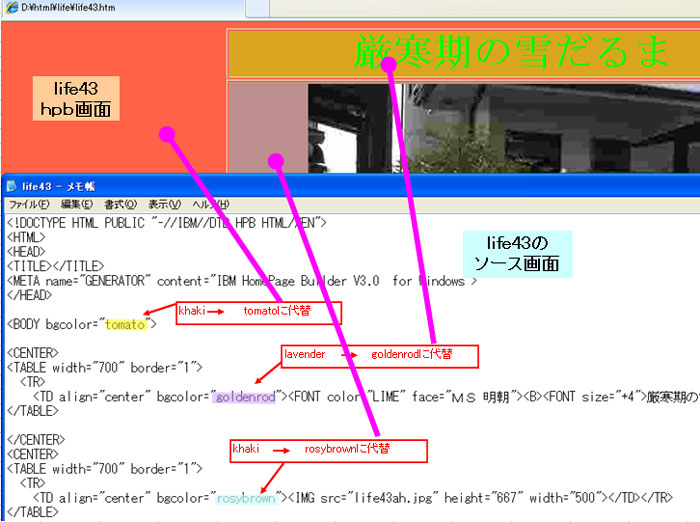The height and width of the screenshot is (522, 700).
Task: Click the magenta dot on the tomato background
Action: [167, 133]
